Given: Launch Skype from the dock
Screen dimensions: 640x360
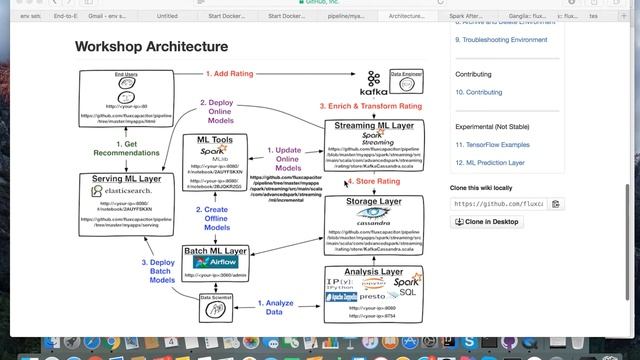Looking at the screenshot, I should click(x=469, y=343).
